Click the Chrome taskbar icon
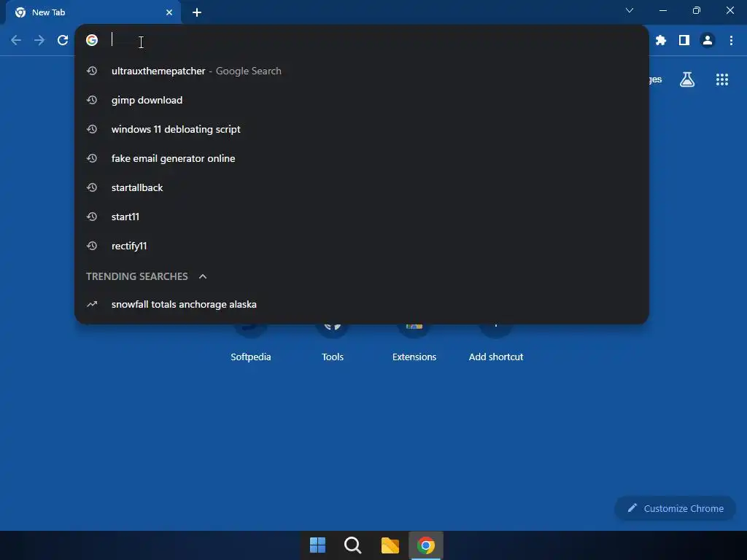Screen dimensions: 747x560 point(426,545)
